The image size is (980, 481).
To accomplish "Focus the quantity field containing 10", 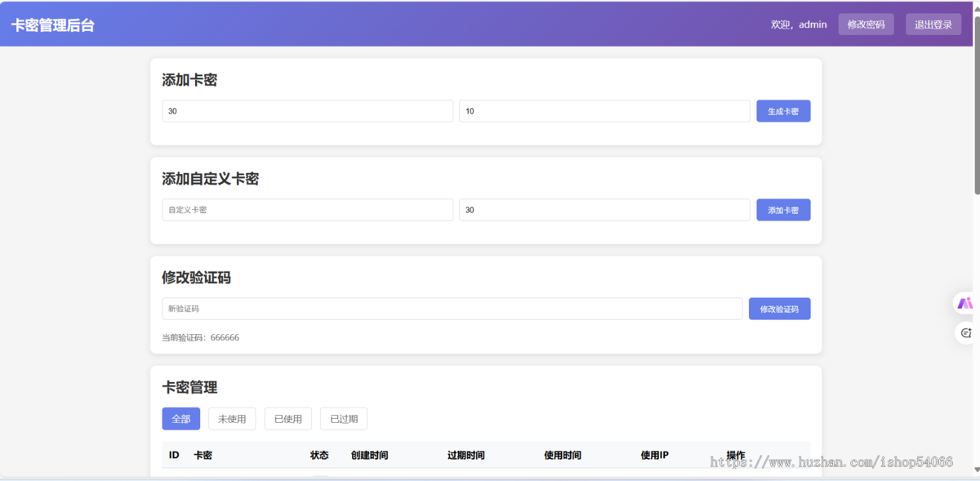I will tap(604, 111).
